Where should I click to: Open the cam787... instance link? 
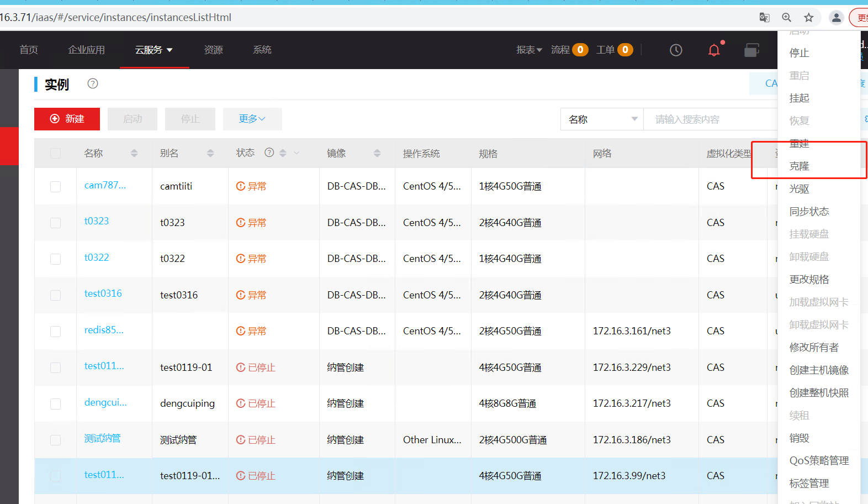coord(105,186)
